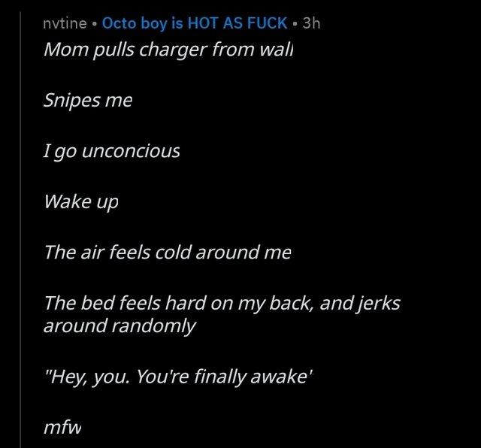Click the 'mfw' text at the bottom
Viewport: 481px width, 448px height.
62,428
